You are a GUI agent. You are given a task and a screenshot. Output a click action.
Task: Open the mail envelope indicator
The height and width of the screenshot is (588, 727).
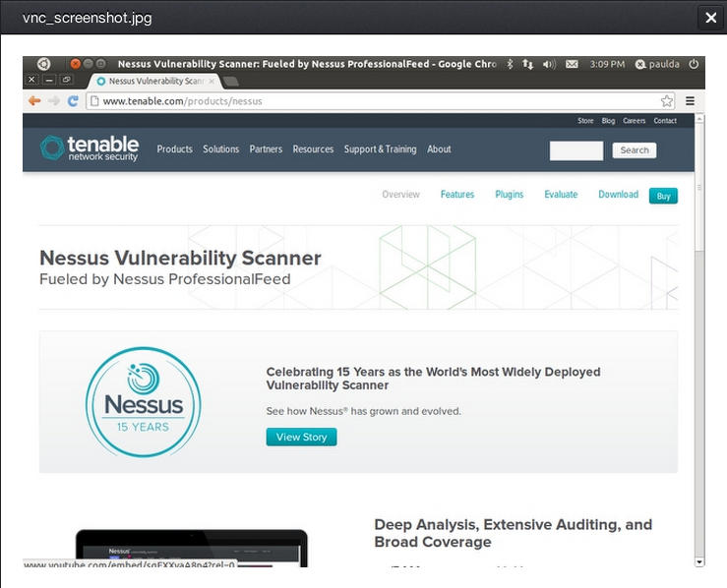(x=572, y=64)
